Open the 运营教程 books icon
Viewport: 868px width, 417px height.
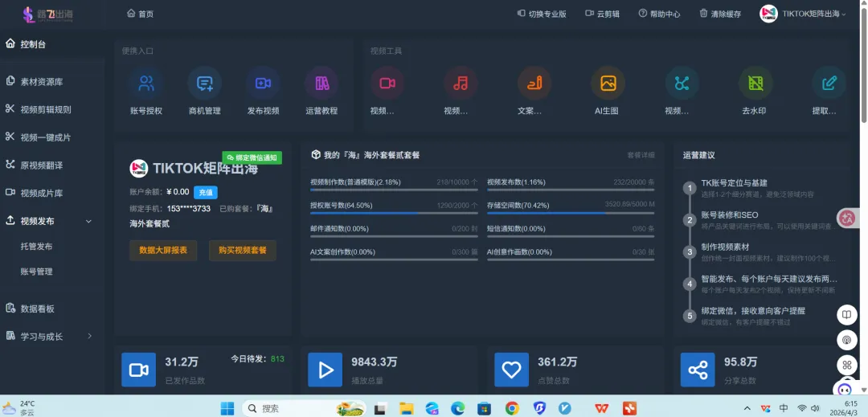point(321,84)
